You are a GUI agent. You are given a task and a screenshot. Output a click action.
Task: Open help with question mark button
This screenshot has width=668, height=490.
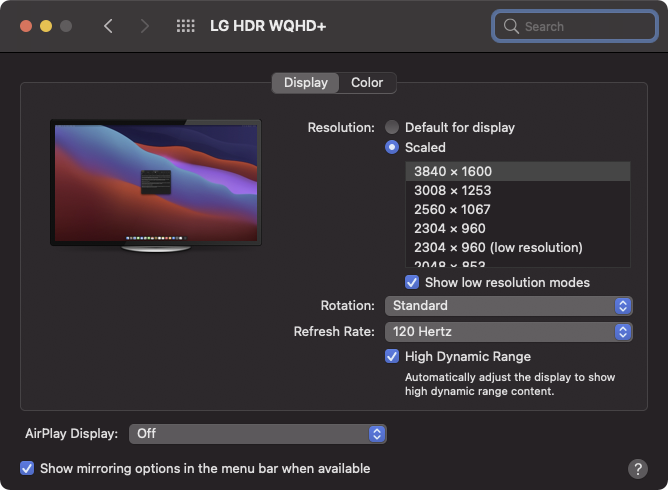pyautogui.click(x=638, y=469)
